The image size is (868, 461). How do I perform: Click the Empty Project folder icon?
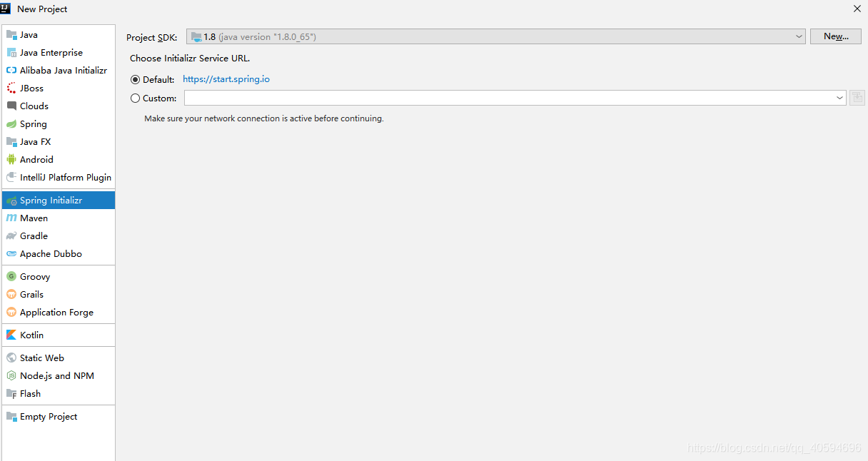coord(11,416)
